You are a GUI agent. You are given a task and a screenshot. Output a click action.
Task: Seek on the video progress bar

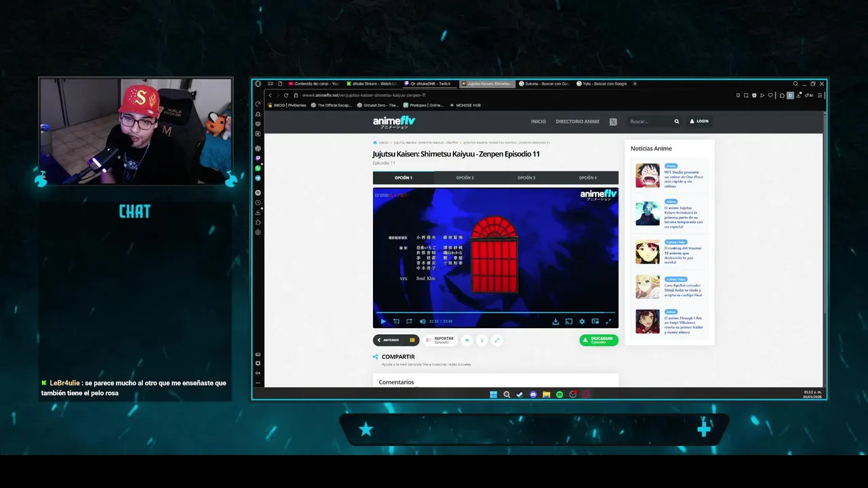point(495,313)
